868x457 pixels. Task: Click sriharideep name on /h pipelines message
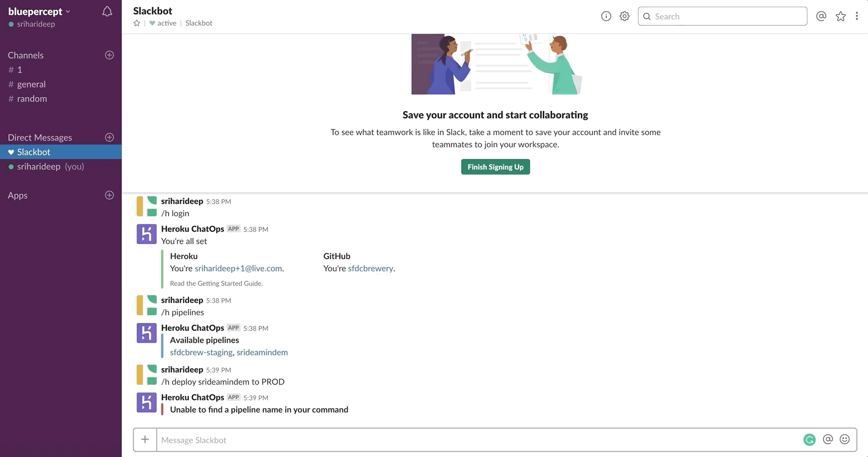pos(182,300)
